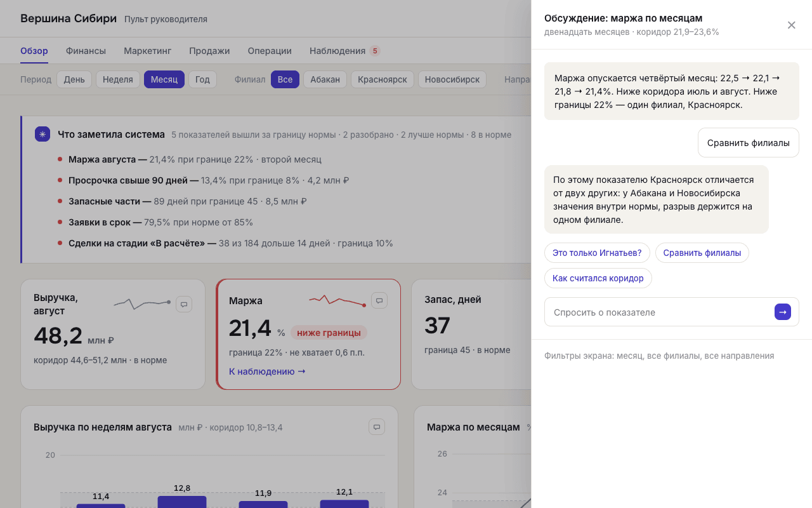Image resolution: width=812 pixels, height=508 pixels.
Task: Filter by the Красноярск branch
Action: point(383,79)
